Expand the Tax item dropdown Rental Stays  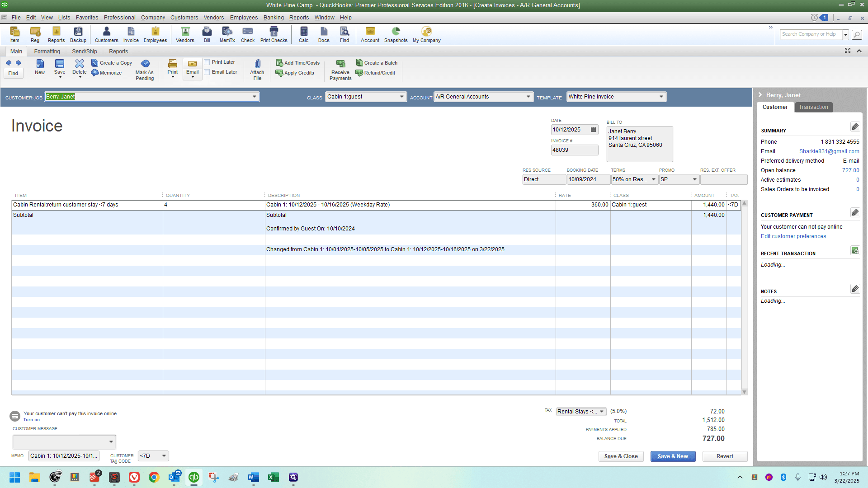602,412
